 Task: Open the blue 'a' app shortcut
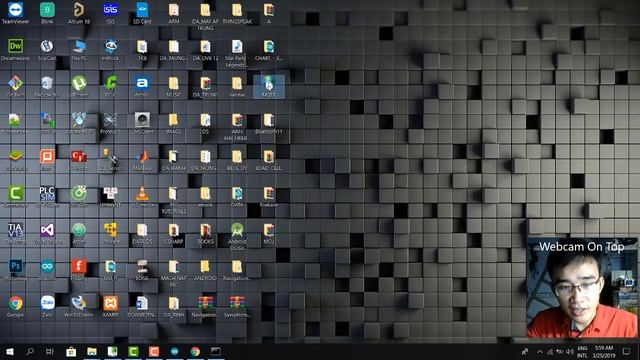(142, 86)
